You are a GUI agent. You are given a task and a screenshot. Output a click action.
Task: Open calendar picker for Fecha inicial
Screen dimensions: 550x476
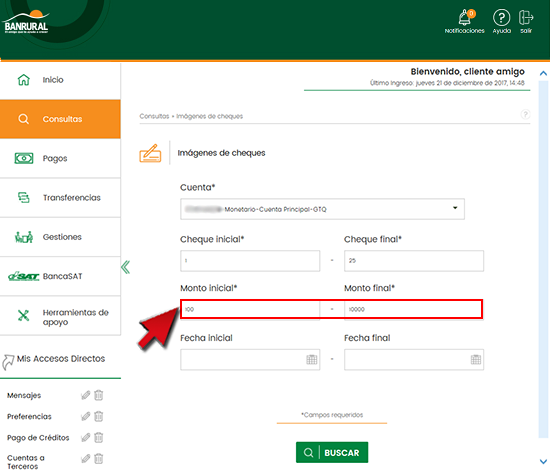(x=311, y=360)
